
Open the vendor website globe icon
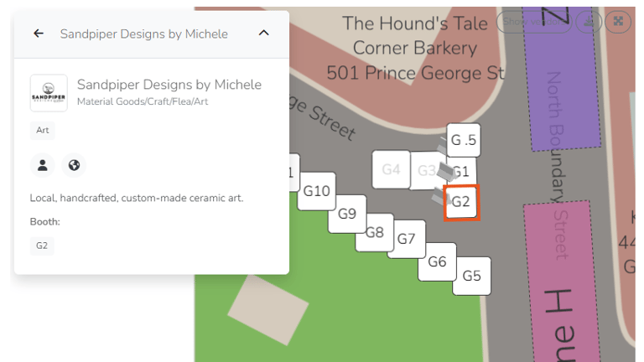coord(74,165)
